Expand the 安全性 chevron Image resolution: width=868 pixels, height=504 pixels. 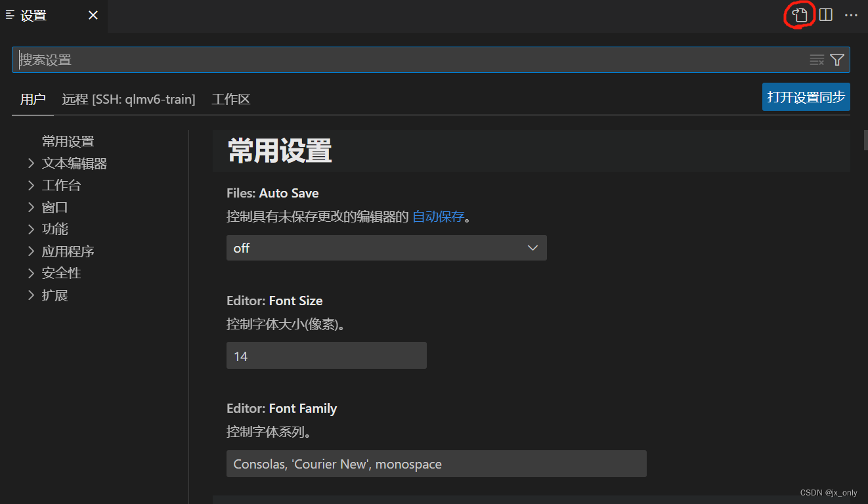pyautogui.click(x=31, y=273)
